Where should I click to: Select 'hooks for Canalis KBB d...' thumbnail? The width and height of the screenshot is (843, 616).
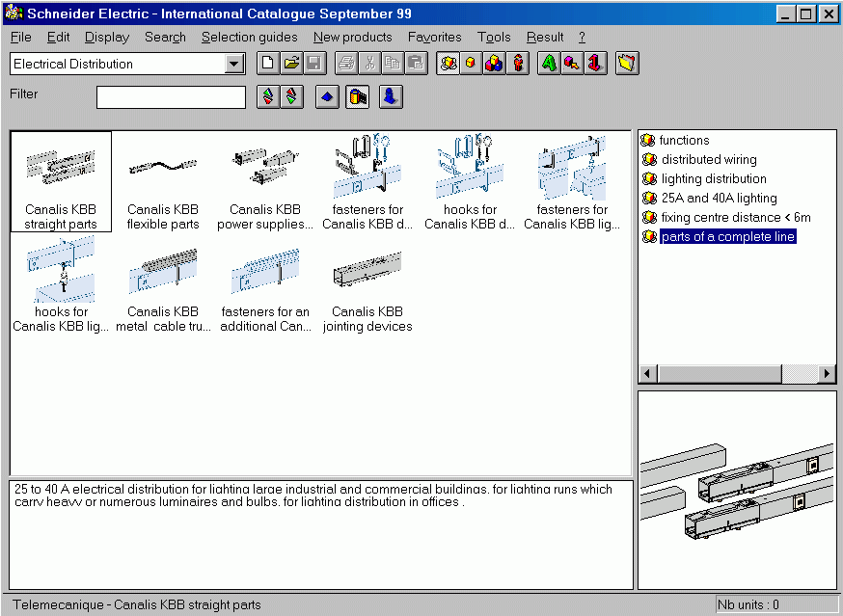coord(470,181)
